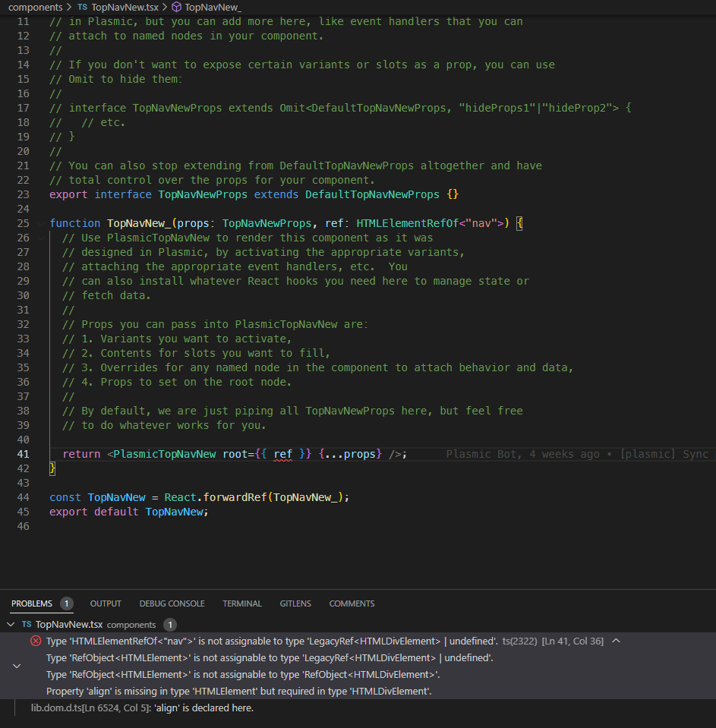Open the GITLENS panel tab

295,604
